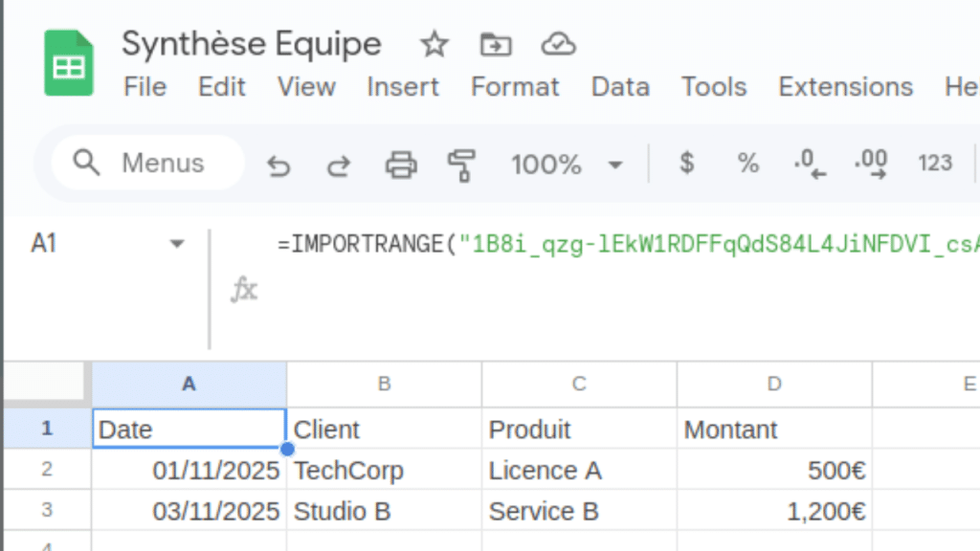Click the Menus search box

point(148,163)
